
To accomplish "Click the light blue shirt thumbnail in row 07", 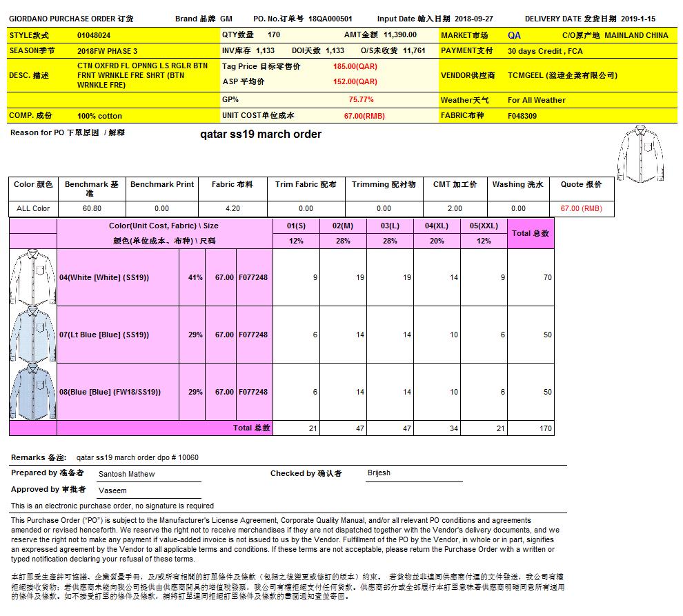I will coord(32,335).
